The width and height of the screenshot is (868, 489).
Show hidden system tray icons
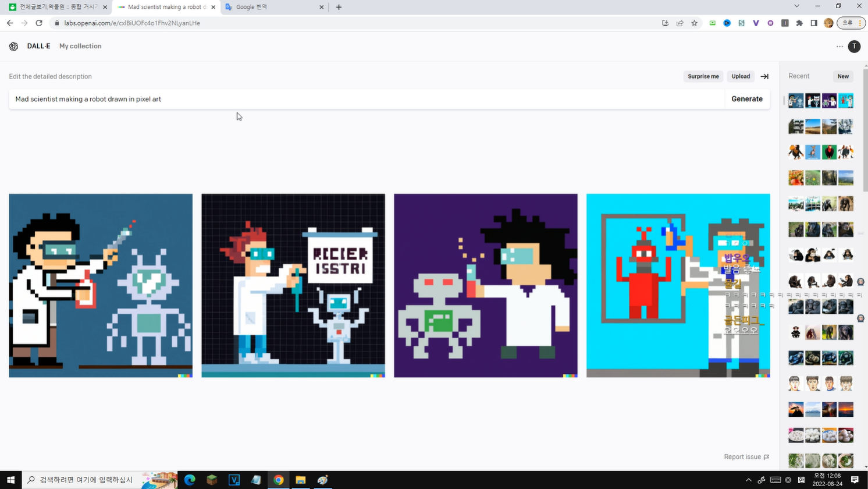(748, 480)
